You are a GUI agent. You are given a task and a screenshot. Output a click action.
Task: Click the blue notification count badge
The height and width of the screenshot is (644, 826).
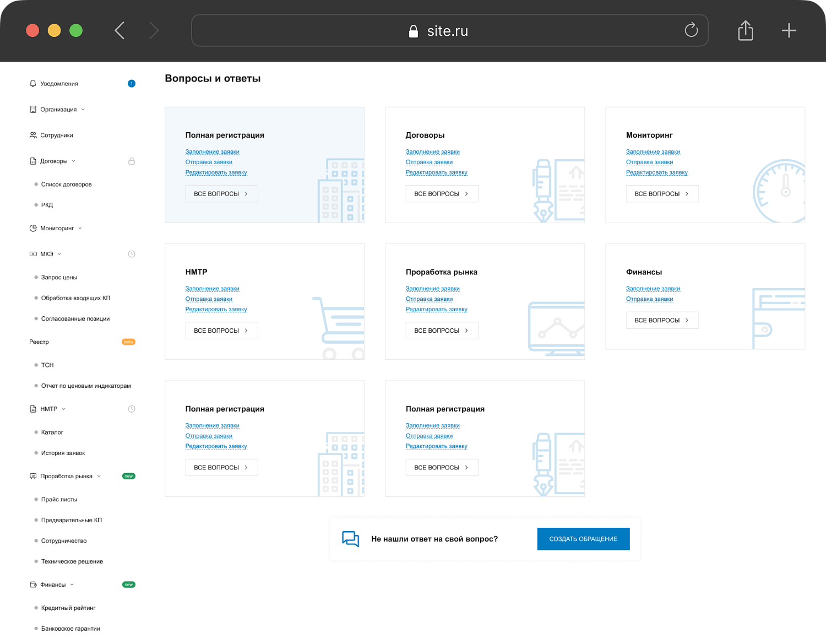pos(132,84)
